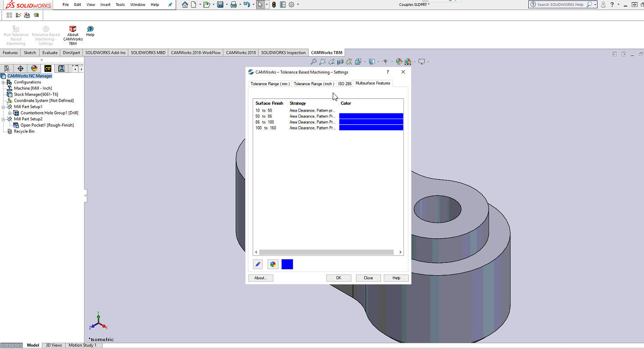Expand the Configurations tree node
644x349 pixels.
[3, 82]
